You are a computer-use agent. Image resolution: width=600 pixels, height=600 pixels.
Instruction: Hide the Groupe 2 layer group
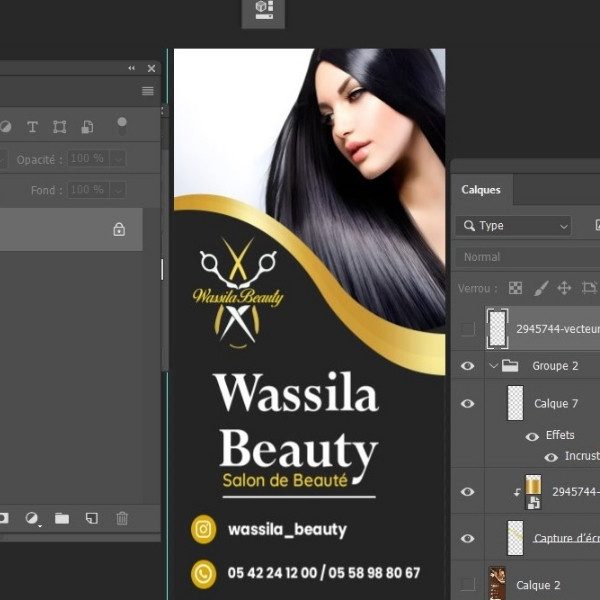click(467, 366)
